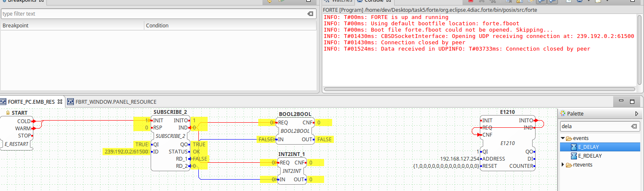644x191 pixels.
Task: Click the FBRT_WINDOW.PANEL_RESOURCE tab icon
Action: [70, 102]
